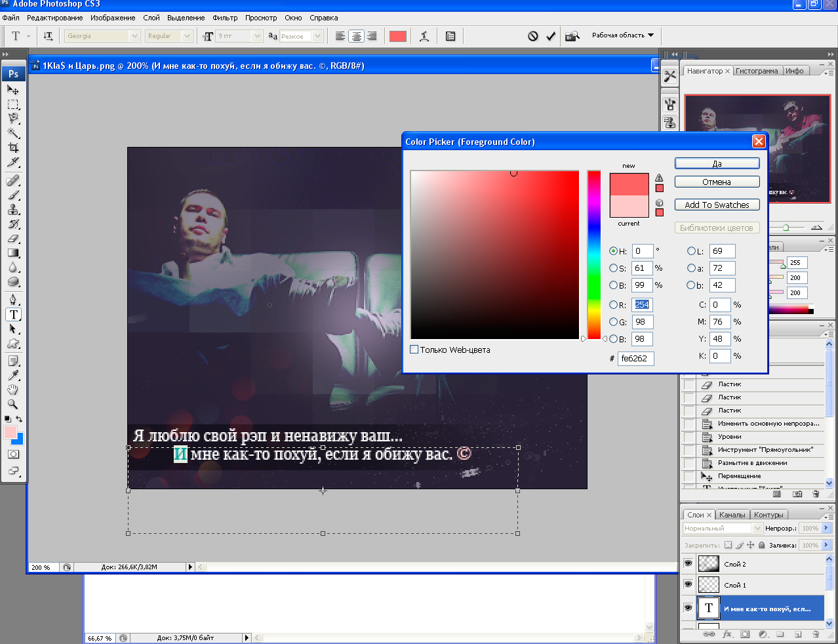Switch to the 'Каналы' tab
The image size is (838, 644).
coord(732,515)
